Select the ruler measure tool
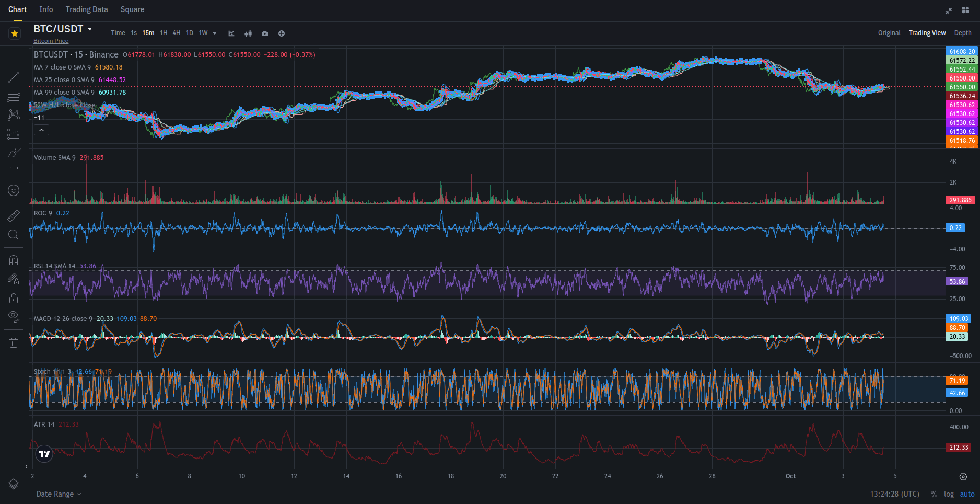The image size is (980, 504). [x=14, y=215]
